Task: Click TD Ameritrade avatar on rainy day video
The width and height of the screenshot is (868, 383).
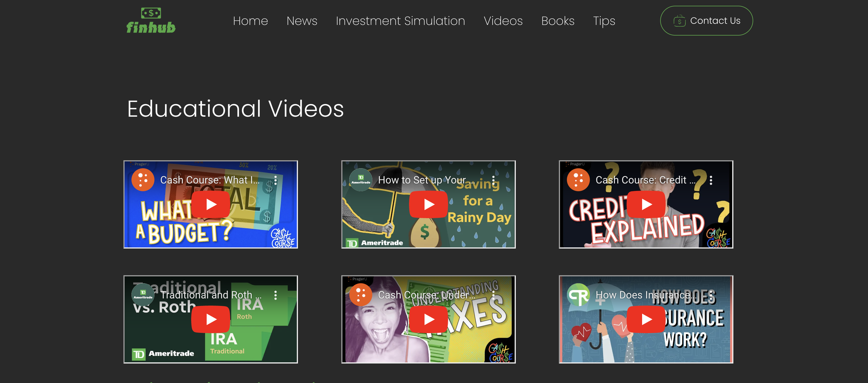Action: coord(361,180)
